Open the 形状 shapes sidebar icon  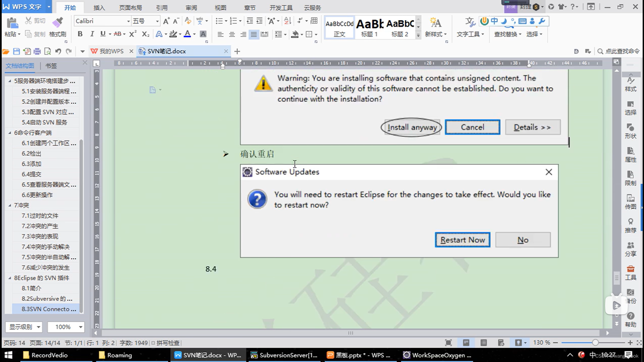[x=631, y=131]
